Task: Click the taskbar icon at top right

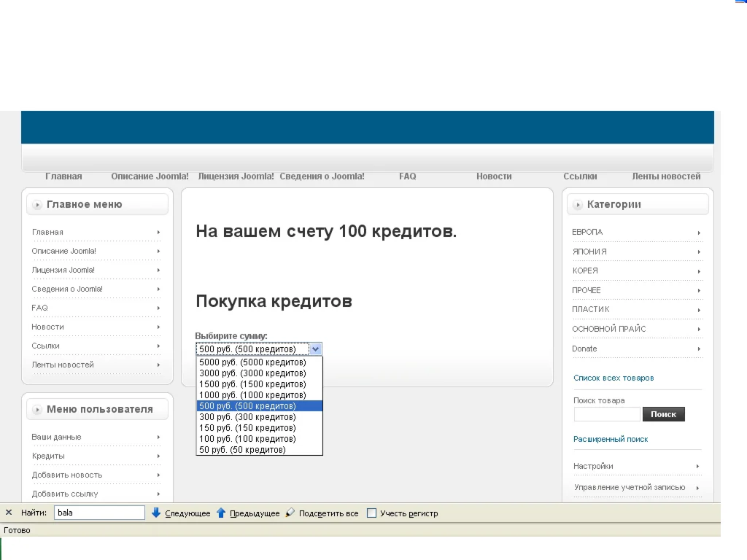Action: (739, 4)
